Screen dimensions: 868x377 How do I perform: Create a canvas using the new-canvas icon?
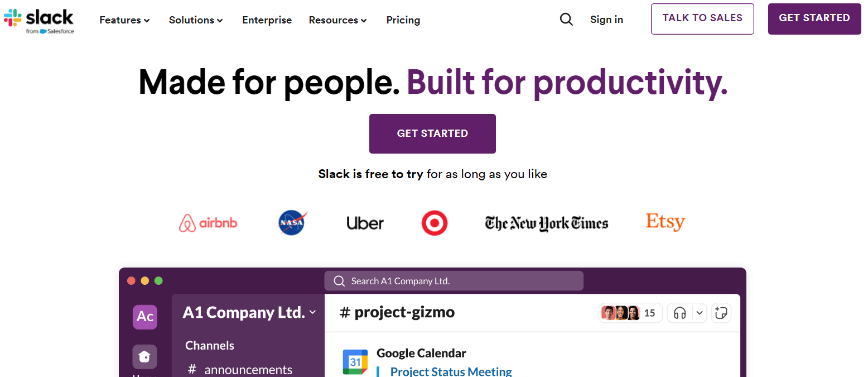point(721,313)
